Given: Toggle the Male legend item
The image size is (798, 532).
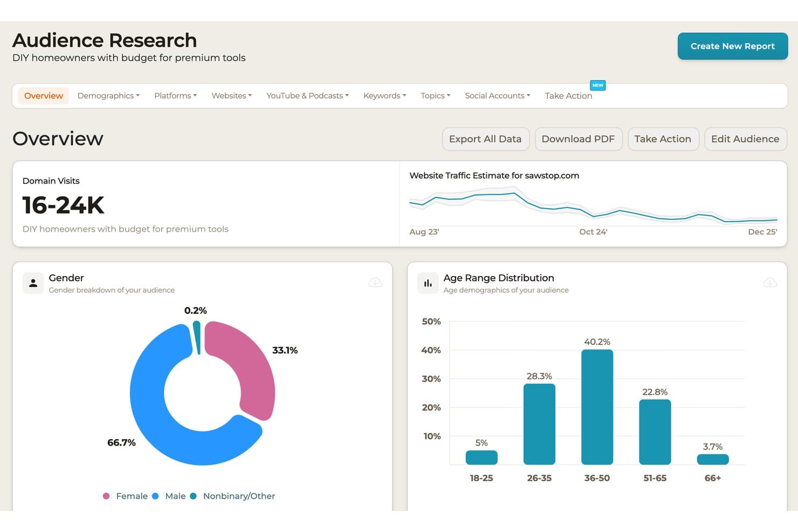Looking at the screenshot, I should (x=169, y=496).
